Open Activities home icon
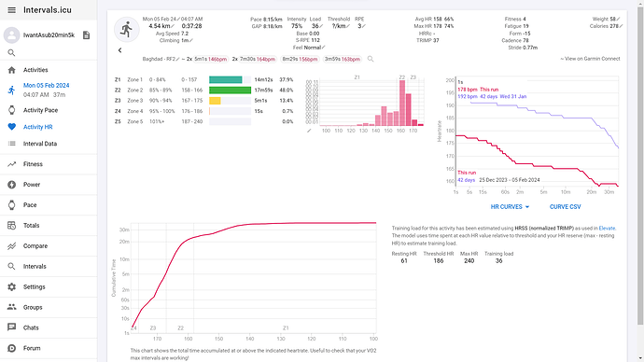The height and width of the screenshot is (362, 644). 11,70
